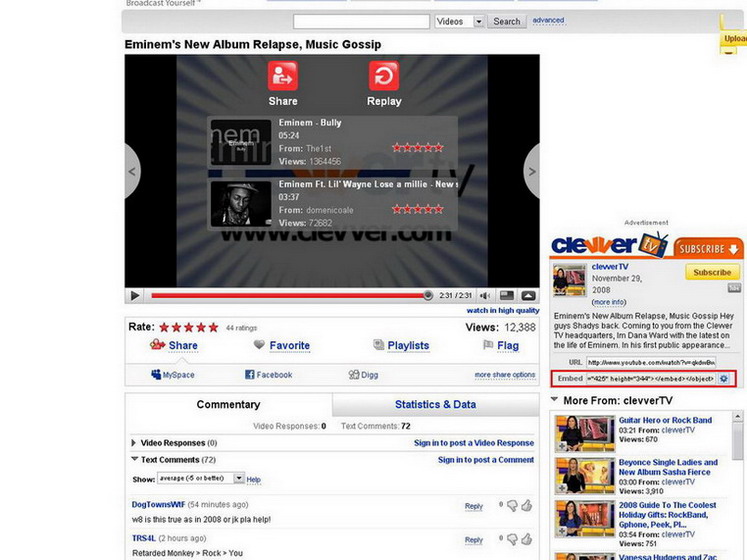
Task: Click the Share link below video
Action: click(183, 346)
